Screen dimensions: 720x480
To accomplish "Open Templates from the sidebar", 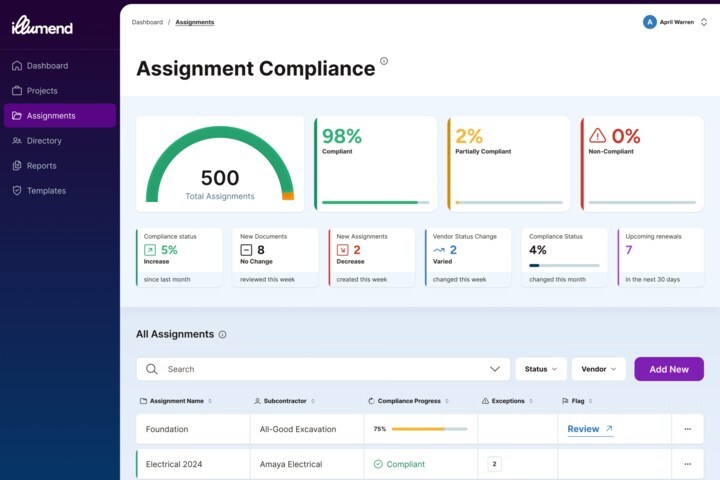I will [x=46, y=191].
